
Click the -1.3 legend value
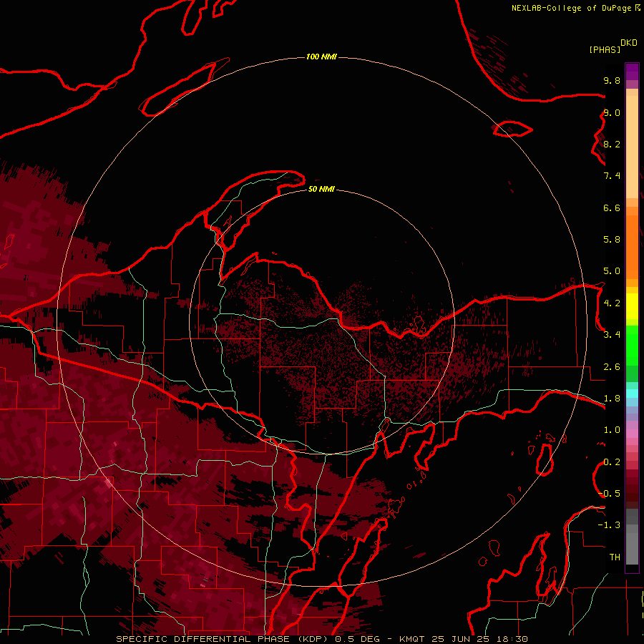click(610, 525)
